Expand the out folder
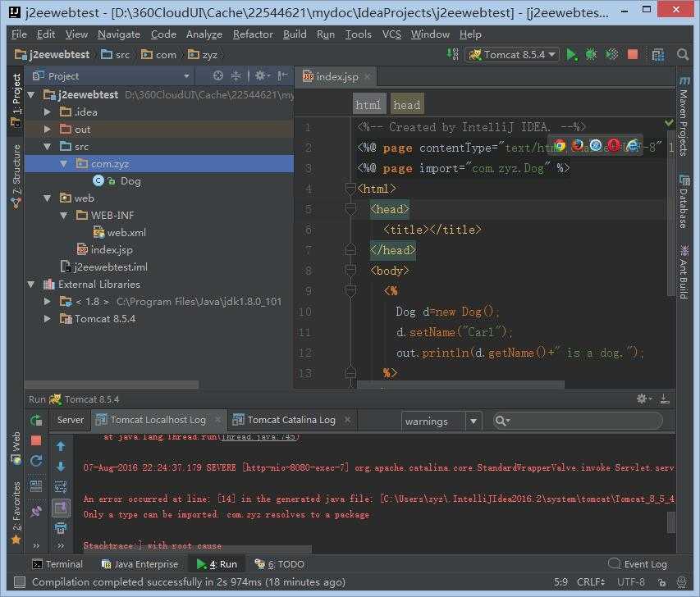The image size is (700, 597). tap(47, 130)
